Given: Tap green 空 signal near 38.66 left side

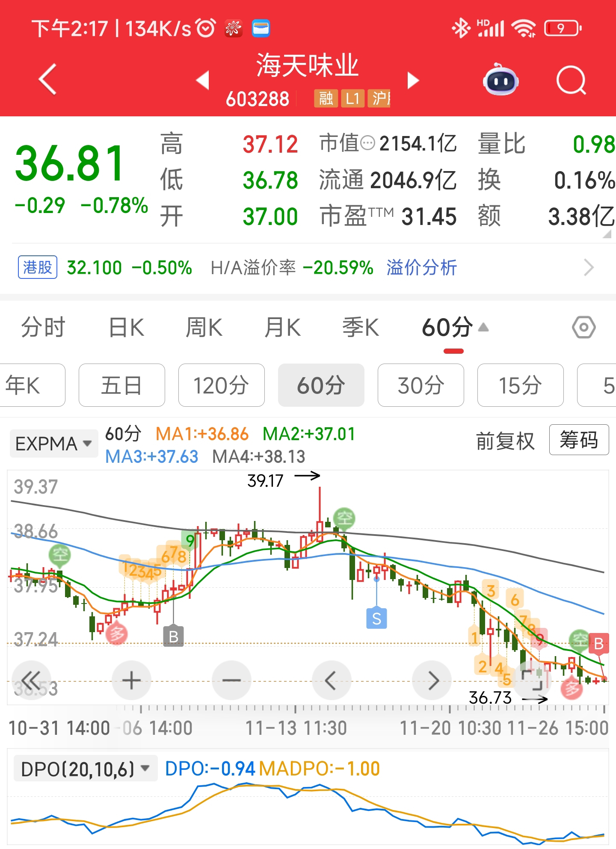Looking at the screenshot, I should tap(60, 555).
